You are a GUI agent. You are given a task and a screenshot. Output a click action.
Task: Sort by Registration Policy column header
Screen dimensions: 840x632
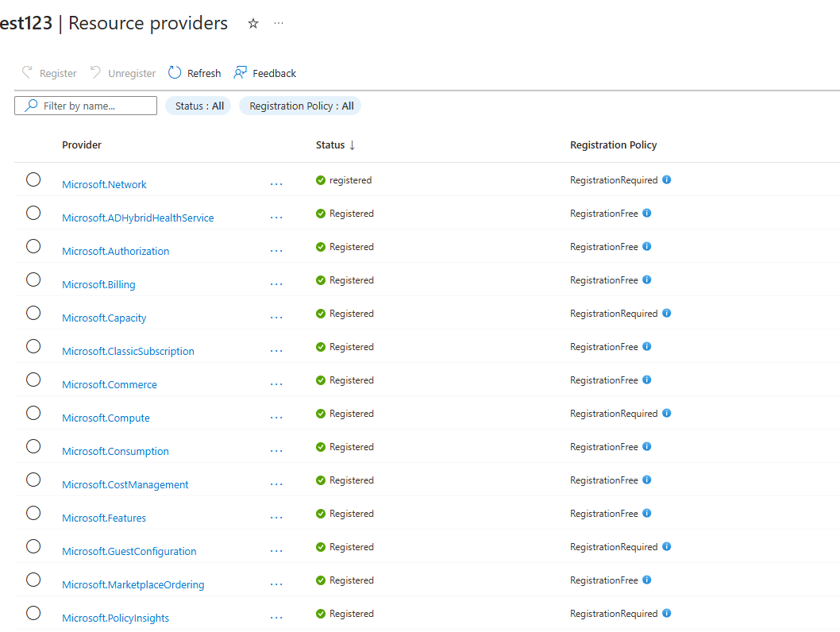pyautogui.click(x=614, y=145)
